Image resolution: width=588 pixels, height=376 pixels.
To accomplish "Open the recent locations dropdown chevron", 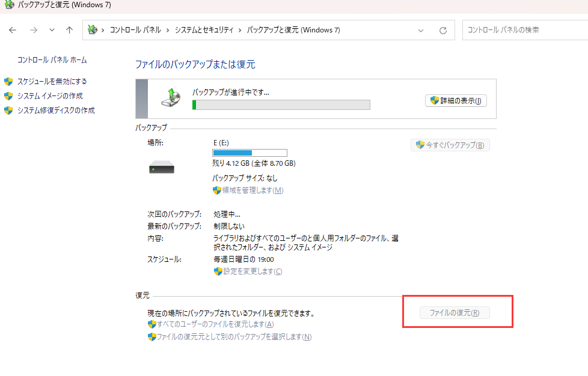I will pos(51,29).
